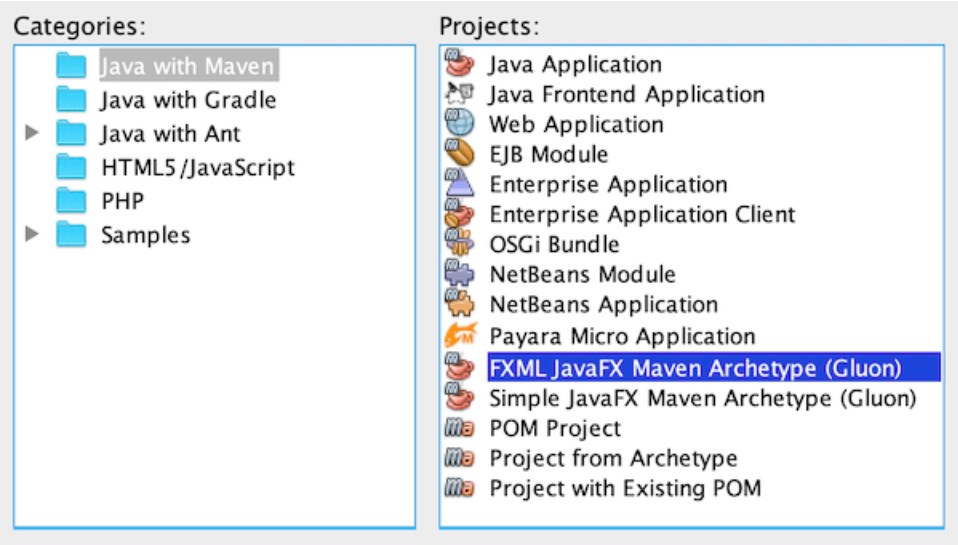958x545 pixels.
Task: Click the NetBeans Module puzzle icon
Action: click(x=459, y=272)
